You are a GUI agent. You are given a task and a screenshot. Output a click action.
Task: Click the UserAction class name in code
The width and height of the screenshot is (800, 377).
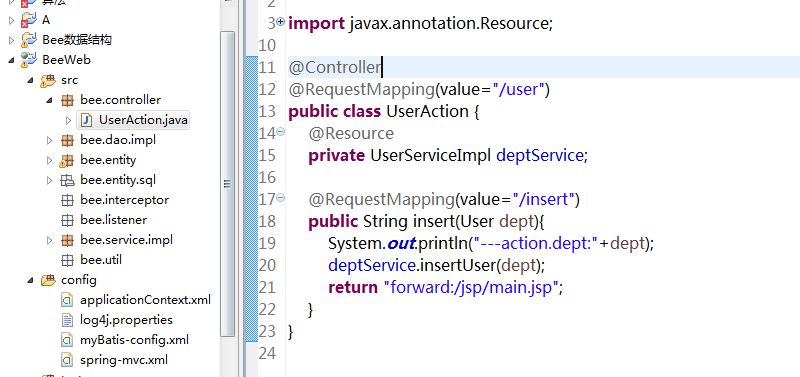(x=428, y=111)
